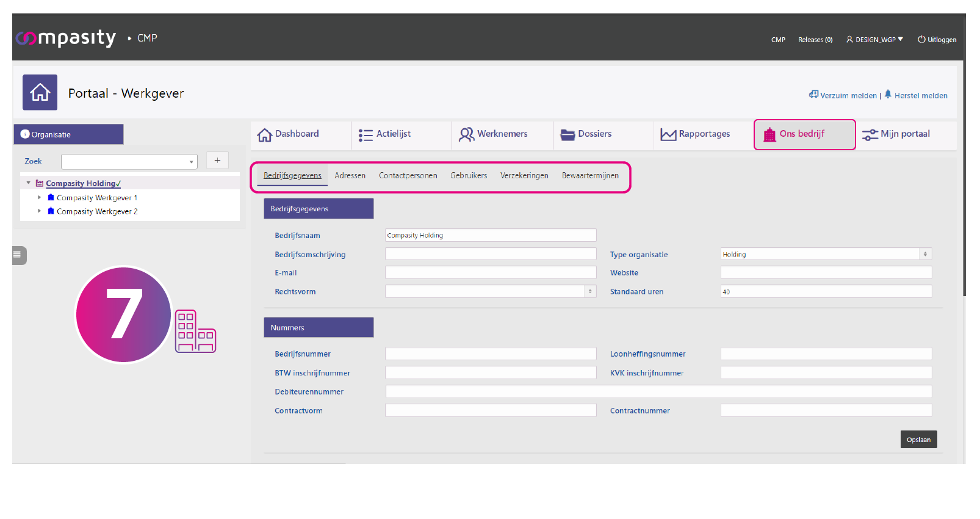Click the Standaard uren input field
The image size is (980, 519).
click(826, 291)
